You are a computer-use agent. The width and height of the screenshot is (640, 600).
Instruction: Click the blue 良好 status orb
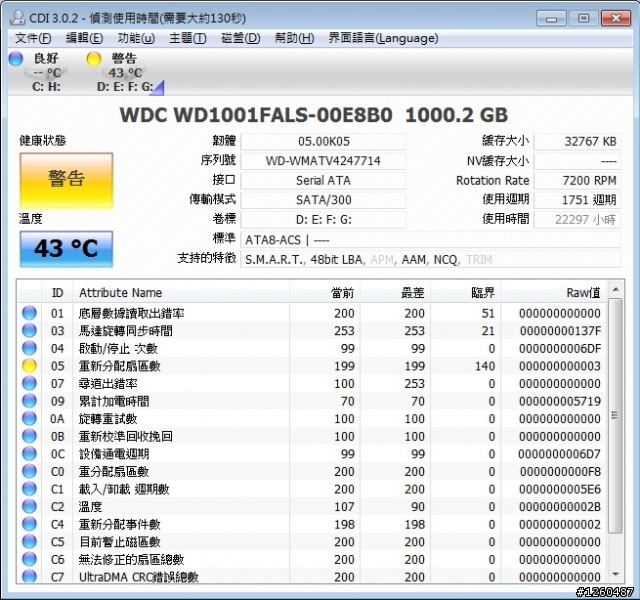pyautogui.click(x=16, y=58)
